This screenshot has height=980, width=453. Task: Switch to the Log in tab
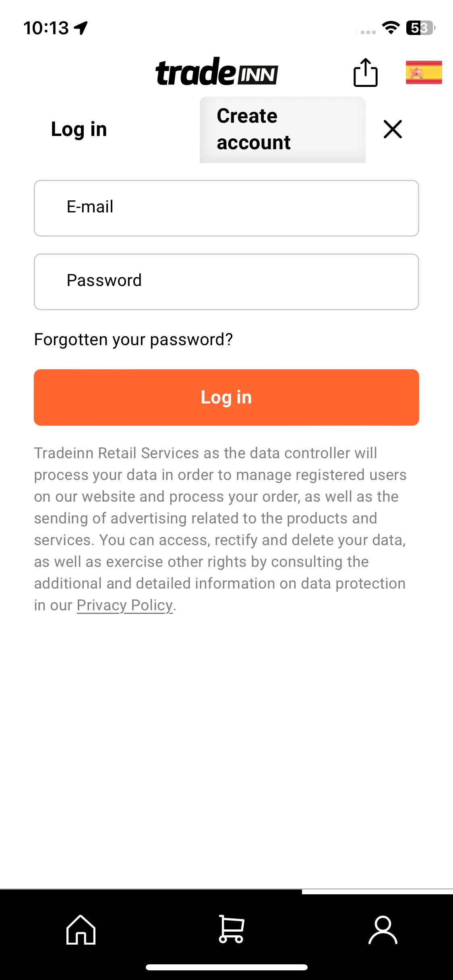click(x=79, y=130)
